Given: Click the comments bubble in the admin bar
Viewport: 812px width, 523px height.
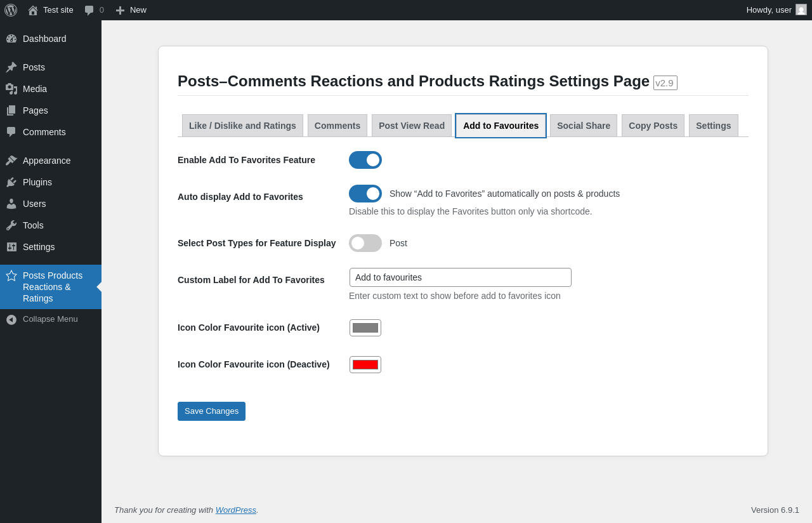Looking at the screenshot, I should tap(94, 10).
